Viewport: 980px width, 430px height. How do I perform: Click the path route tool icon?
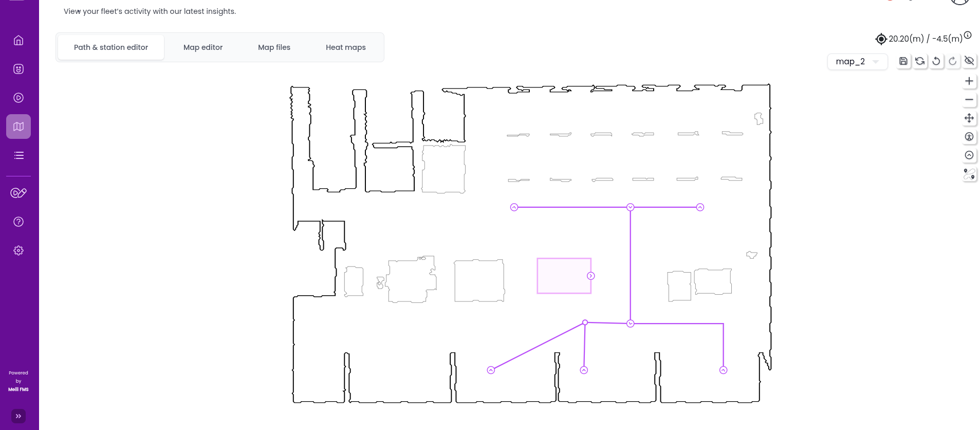coord(969,174)
